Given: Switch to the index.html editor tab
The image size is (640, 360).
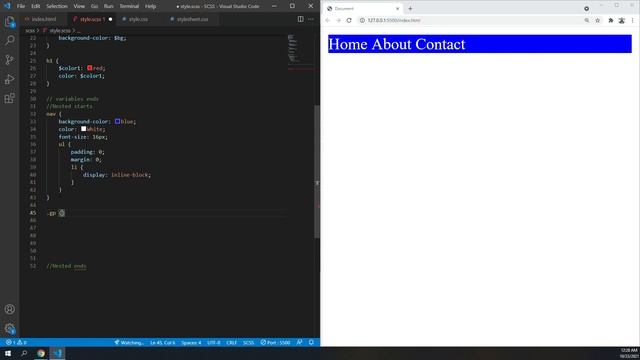Looking at the screenshot, I should click(43, 19).
